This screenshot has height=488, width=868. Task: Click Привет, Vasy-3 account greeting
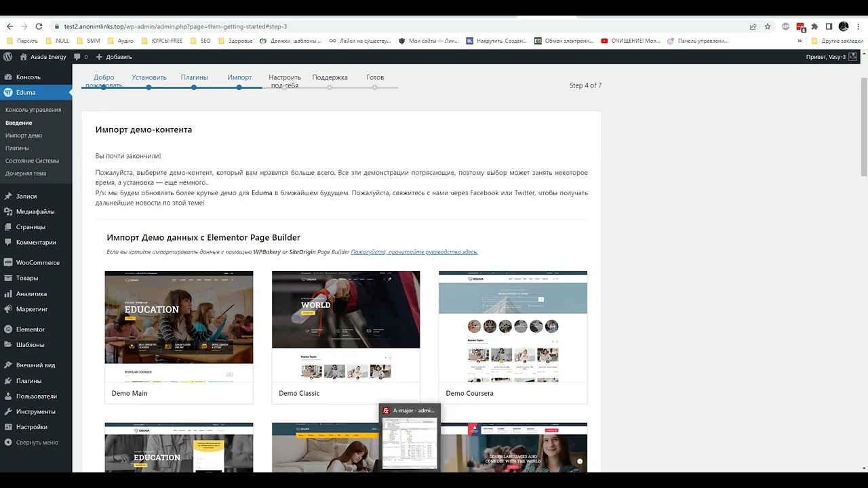825,57
